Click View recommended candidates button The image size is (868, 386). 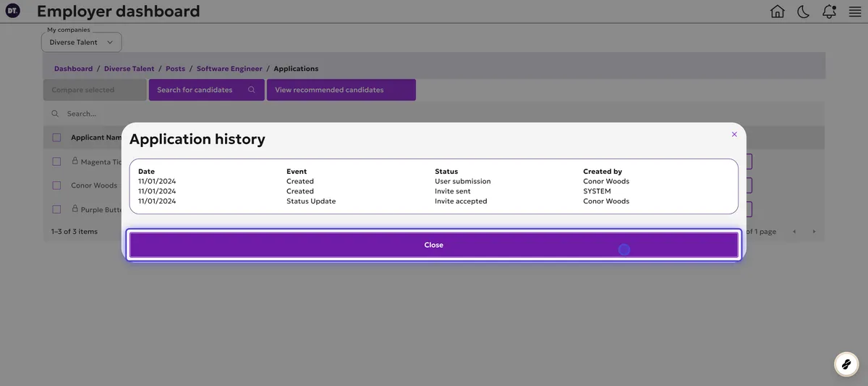(341, 90)
